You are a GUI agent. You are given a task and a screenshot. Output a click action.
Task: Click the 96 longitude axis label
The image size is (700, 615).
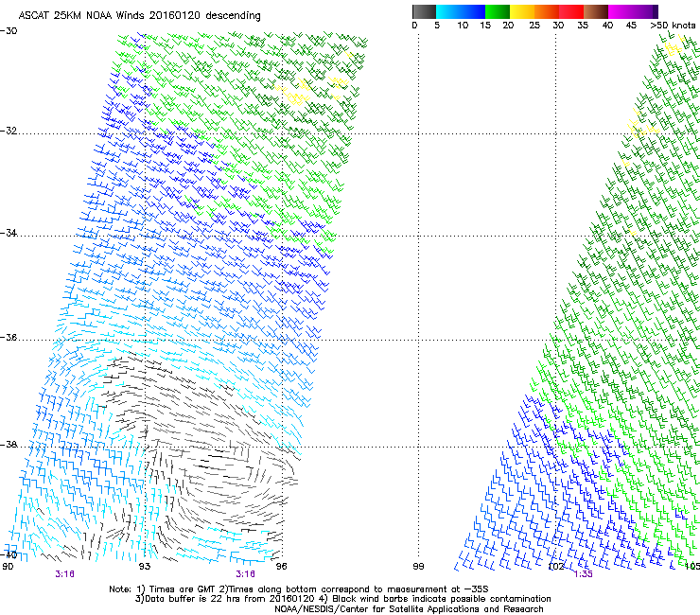click(x=281, y=567)
